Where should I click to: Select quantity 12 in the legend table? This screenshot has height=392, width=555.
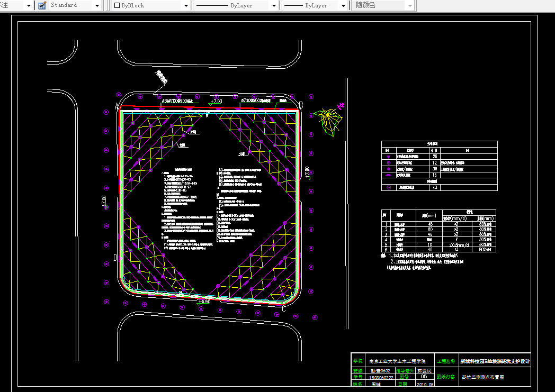click(x=435, y=162)
